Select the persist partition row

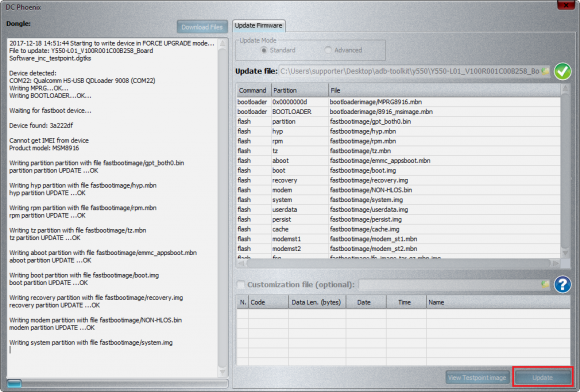(x=398, y=219)
